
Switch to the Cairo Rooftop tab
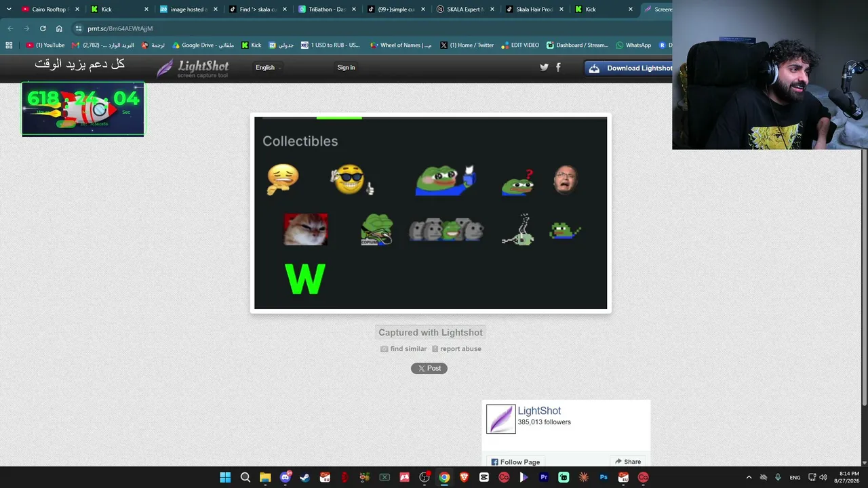(x=51, y=9)
